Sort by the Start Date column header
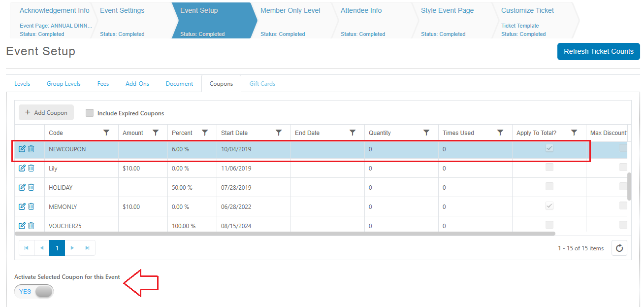Viewport: 644px width, 307px height. coord(234,133)
